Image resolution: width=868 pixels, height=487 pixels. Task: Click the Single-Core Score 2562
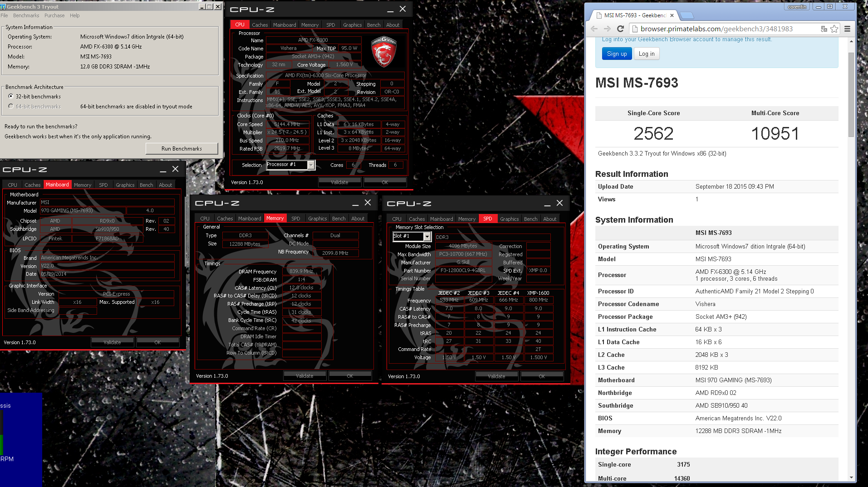(653, 133)
